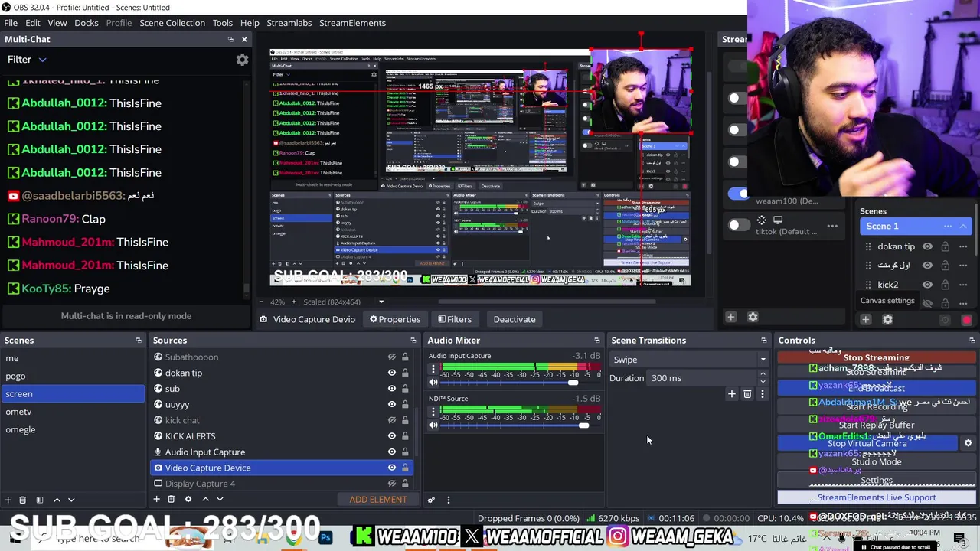This screenshot has height=551, width=980.
Task: Open source Properties button
Action: pyautogui.click(x=395, y=319)
